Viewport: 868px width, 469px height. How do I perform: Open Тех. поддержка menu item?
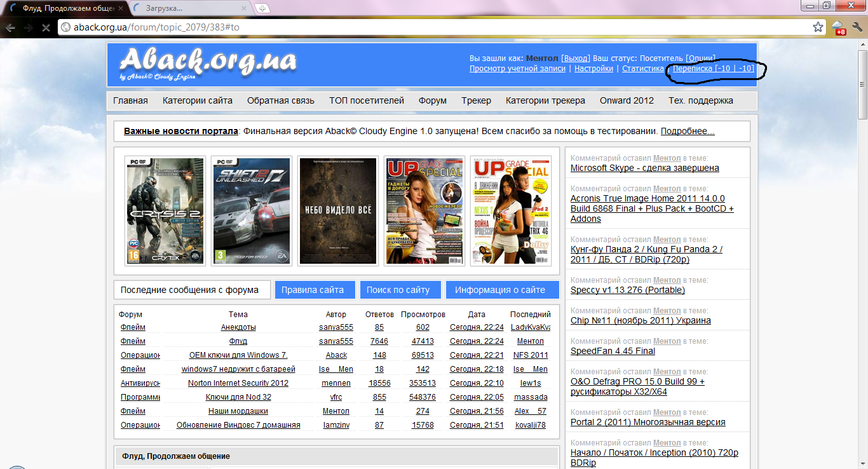tap(701, 100)
